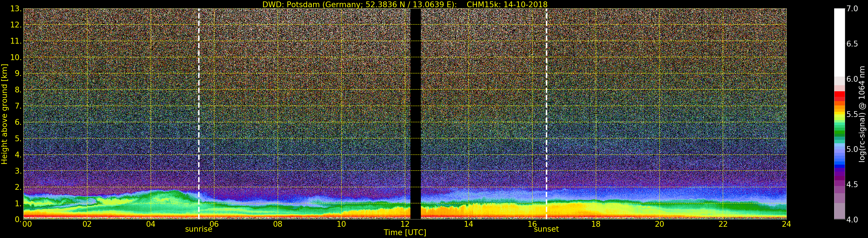
Task: Click height tick label "2."
Action: [x=18, y=187]
